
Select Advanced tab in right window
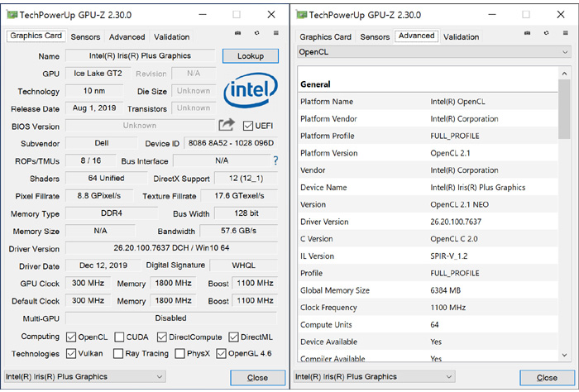pos(417,36)
